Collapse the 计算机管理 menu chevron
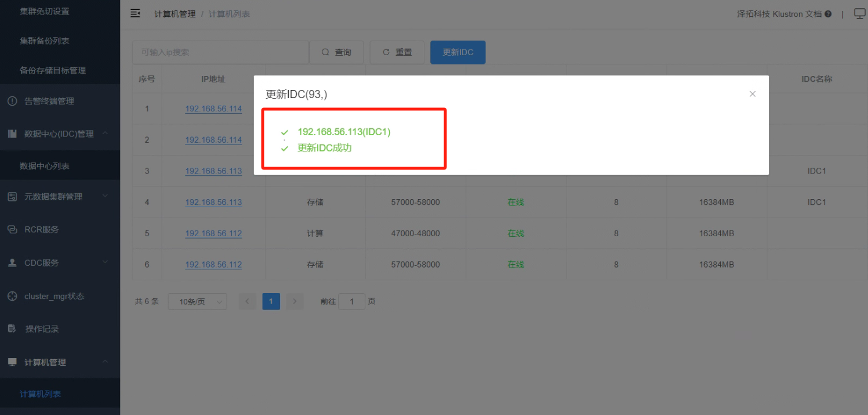Viewport: 868px width, 415px height. pyautogui.click(x=105, y=362)
